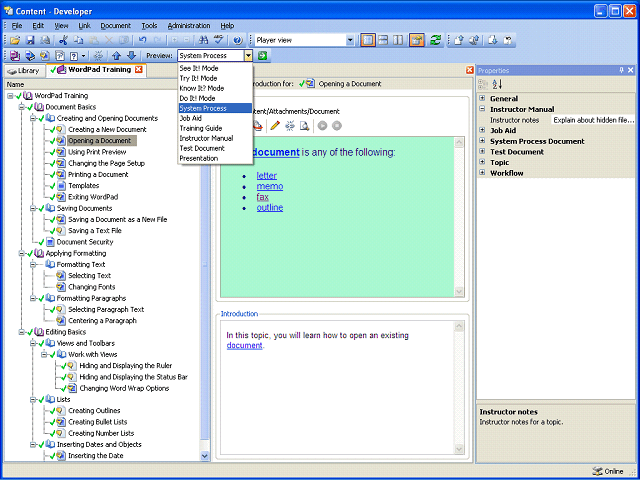Click the memo hyperlink

click(x=270, y=186)
